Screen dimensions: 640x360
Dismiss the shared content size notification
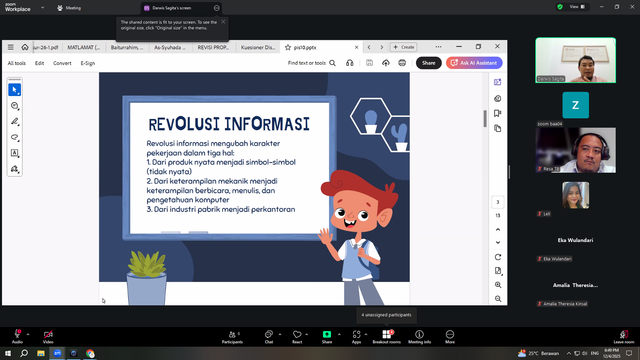click(x=223, y=22)
